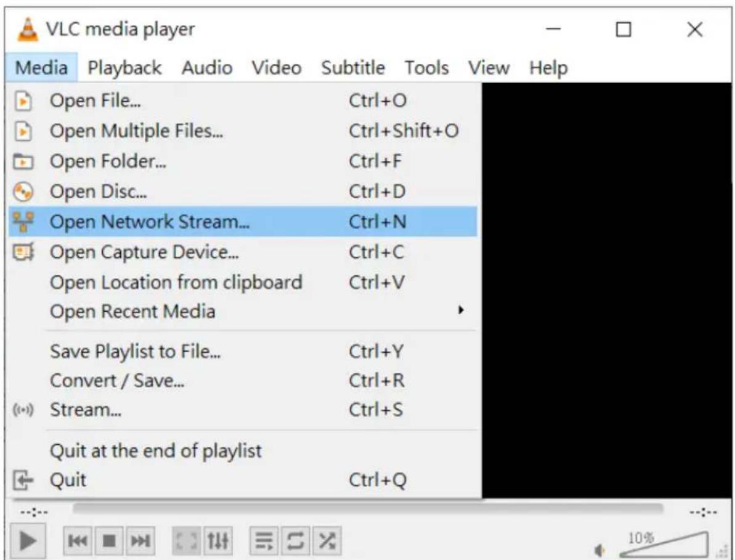Toggle Quit at the end of playlist
The width and height of the screenshot is (735, 560).
point(243,451)
